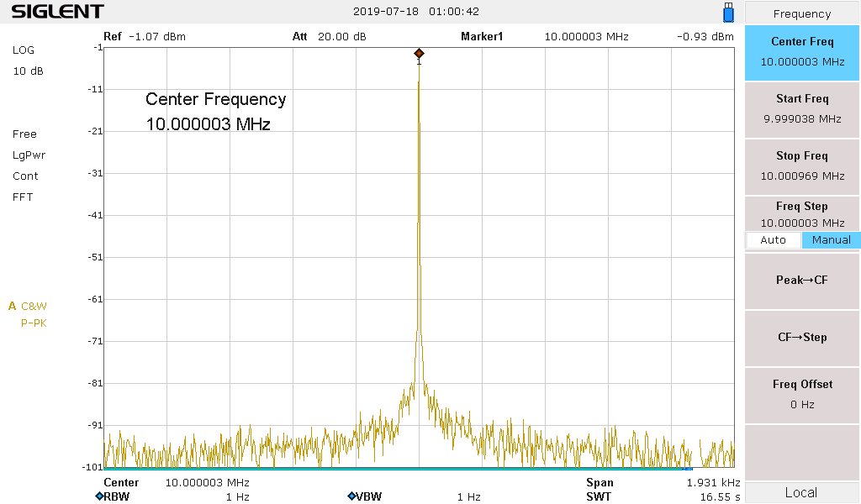Click the LOG scale type label
Image resolution: width=861 pixels, height=504 pixels.
[x=24, y=50]
